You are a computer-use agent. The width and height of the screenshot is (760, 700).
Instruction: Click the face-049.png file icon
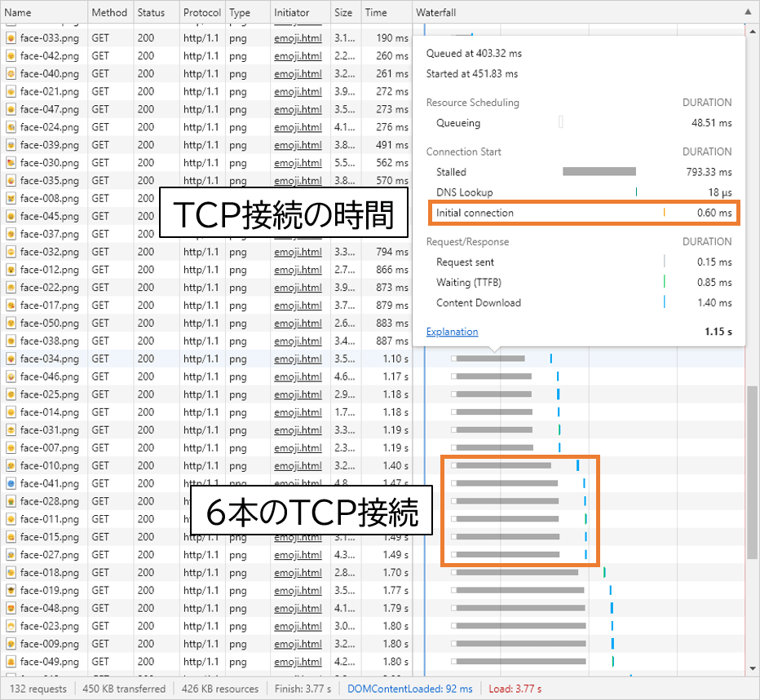pyautogui.click(x=11, y=662)
